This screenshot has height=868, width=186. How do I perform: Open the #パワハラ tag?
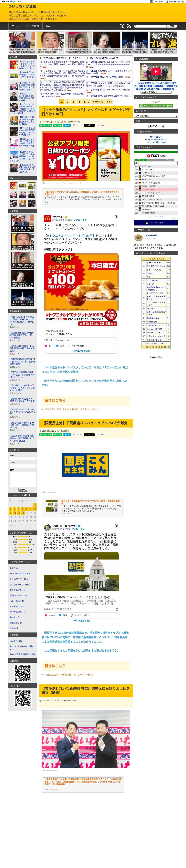click(x=79, y=675)
